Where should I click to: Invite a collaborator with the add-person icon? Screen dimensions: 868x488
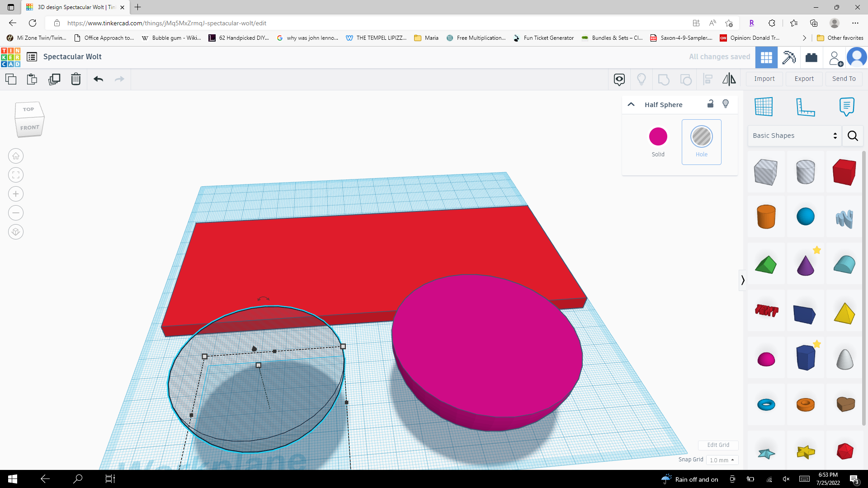coord(835,58)
